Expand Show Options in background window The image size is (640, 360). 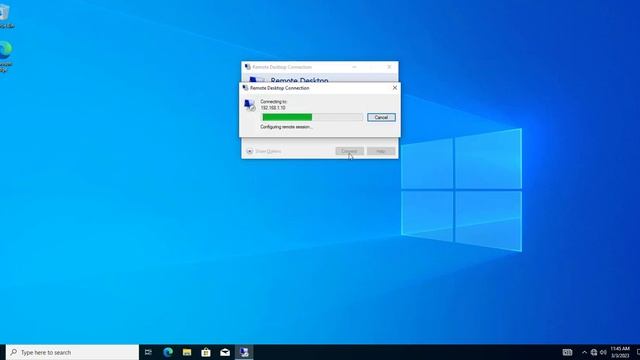(264, 151)
